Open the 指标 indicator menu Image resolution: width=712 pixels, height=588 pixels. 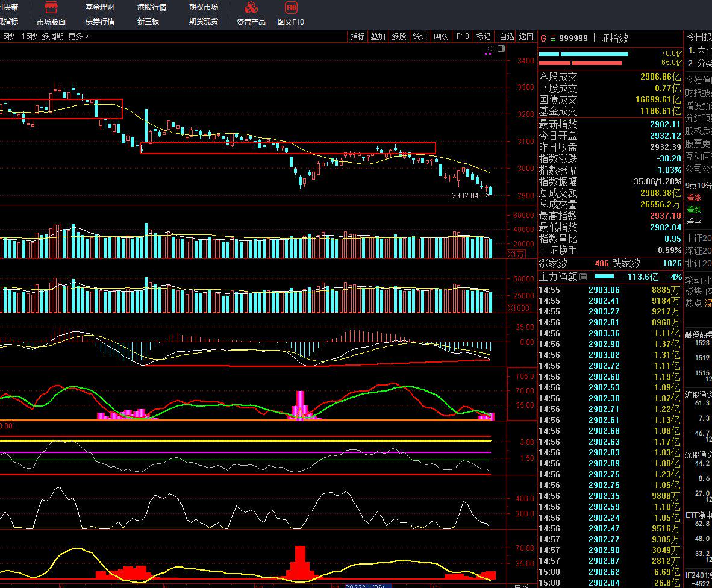coord(358,36)
